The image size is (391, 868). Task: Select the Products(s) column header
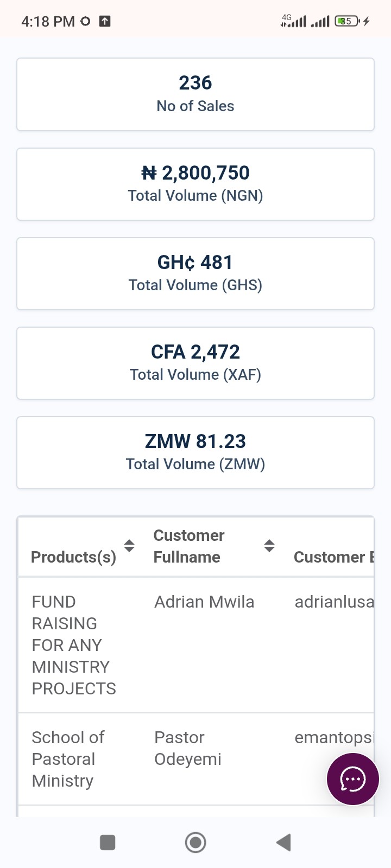[73, 557]
